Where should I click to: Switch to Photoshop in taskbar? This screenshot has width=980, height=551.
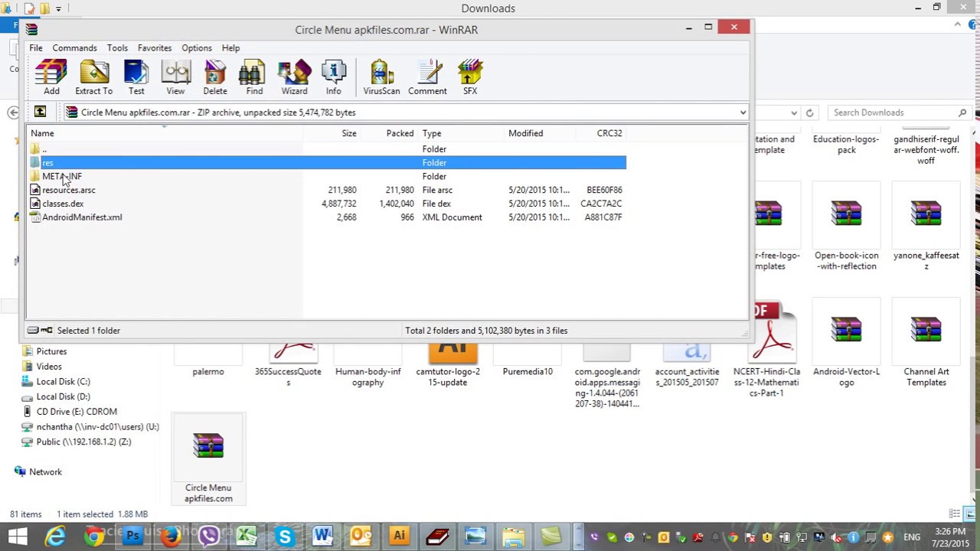pos(132,536)
